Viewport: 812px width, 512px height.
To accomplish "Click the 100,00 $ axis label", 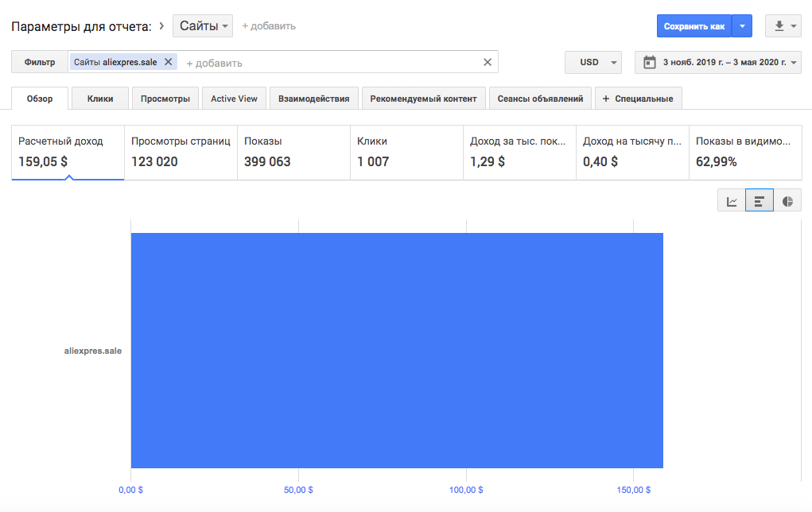I will point(466,490).
